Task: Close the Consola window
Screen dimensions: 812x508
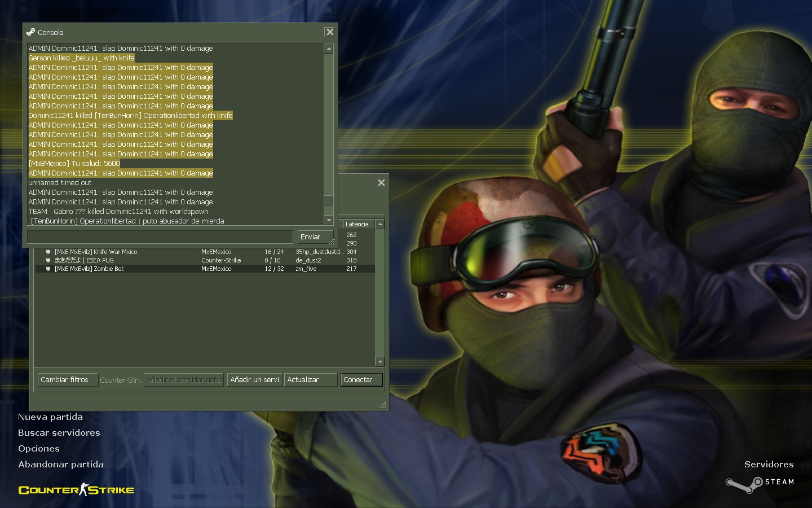Action: coord(330,32)
